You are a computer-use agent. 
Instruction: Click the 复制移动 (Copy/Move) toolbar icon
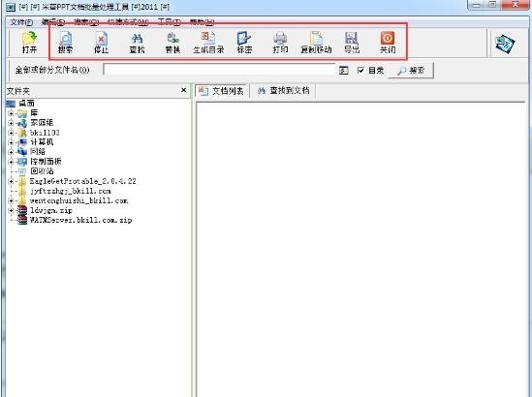click(x=316, y=43)
